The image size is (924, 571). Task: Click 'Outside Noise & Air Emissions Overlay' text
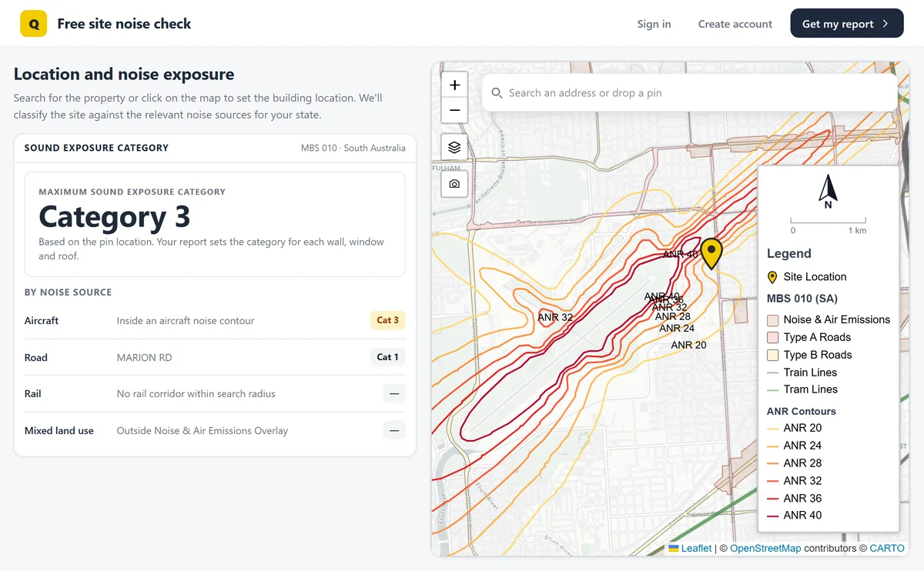(x=203, y=431)
